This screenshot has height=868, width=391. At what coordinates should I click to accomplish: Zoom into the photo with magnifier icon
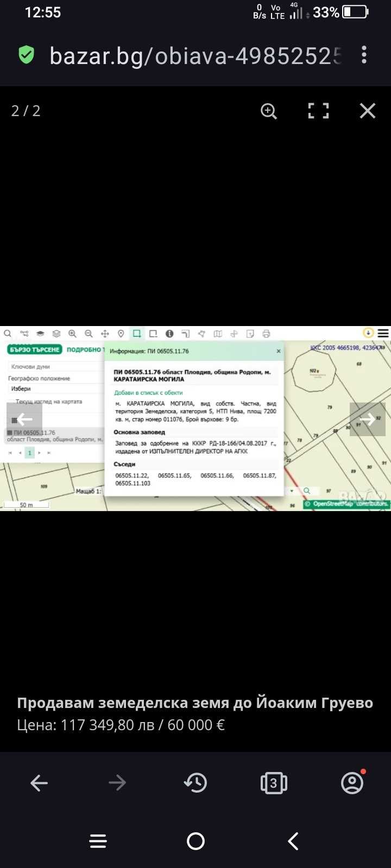tap(269, 111)
